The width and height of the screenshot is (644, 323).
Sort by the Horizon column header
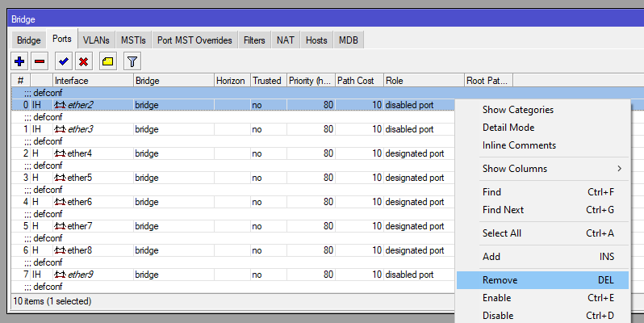[x=232, y=81]
